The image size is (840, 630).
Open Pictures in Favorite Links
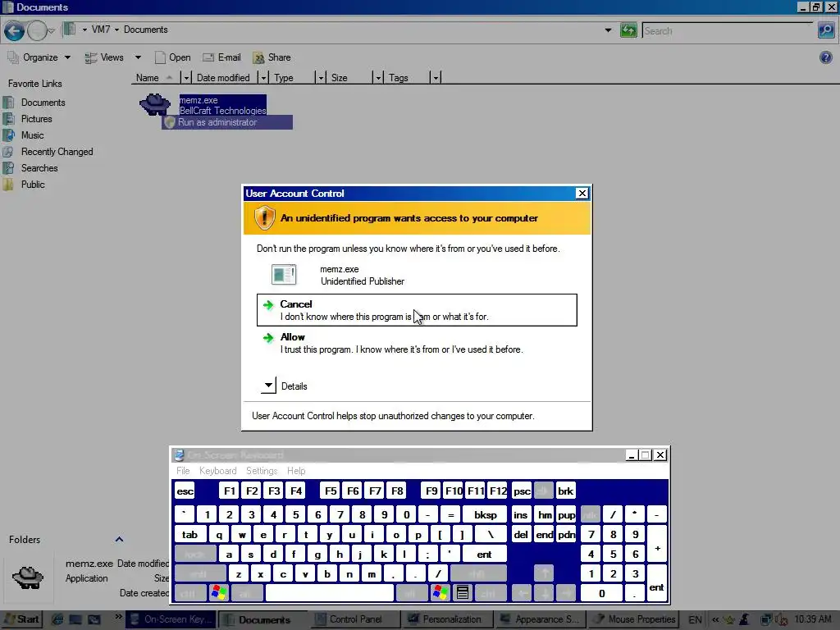tap(36, 119)
